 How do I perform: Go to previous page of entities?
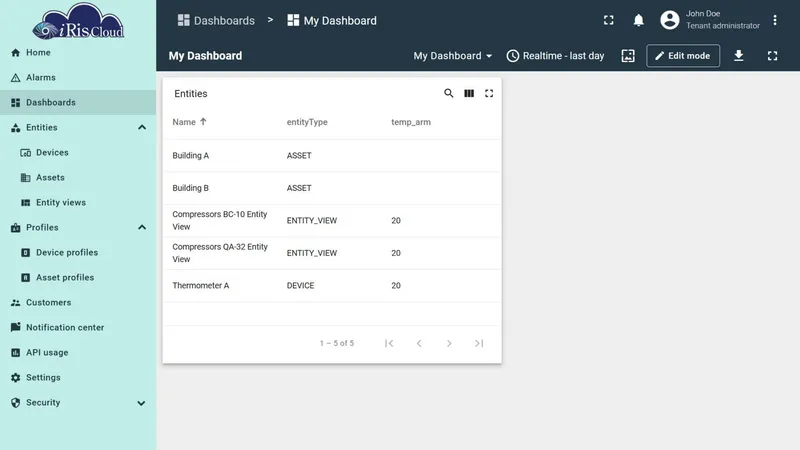(419, 343)
